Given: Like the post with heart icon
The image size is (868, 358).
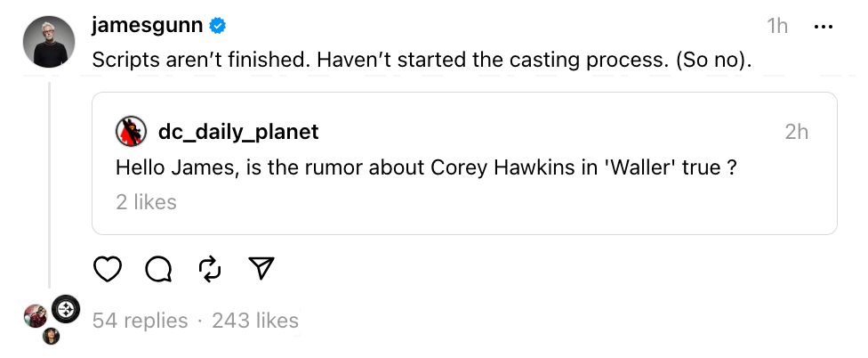Looking at the screenshot, I should [108, 268].
